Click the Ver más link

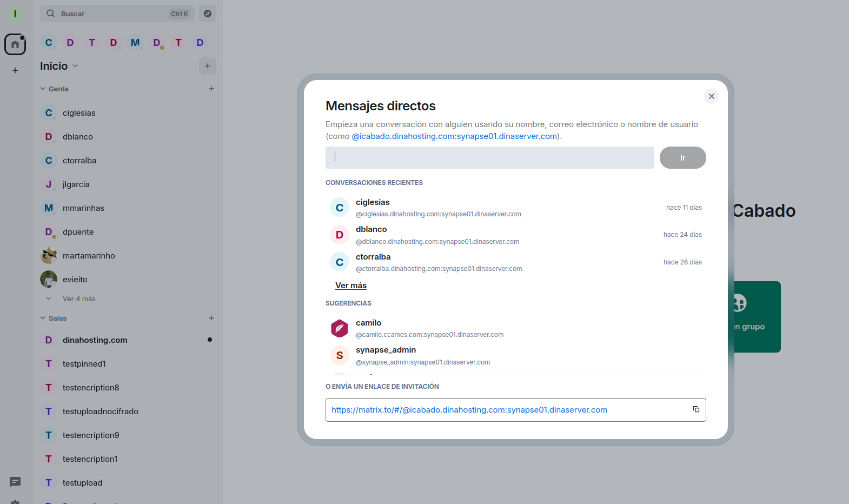(351, 286)
